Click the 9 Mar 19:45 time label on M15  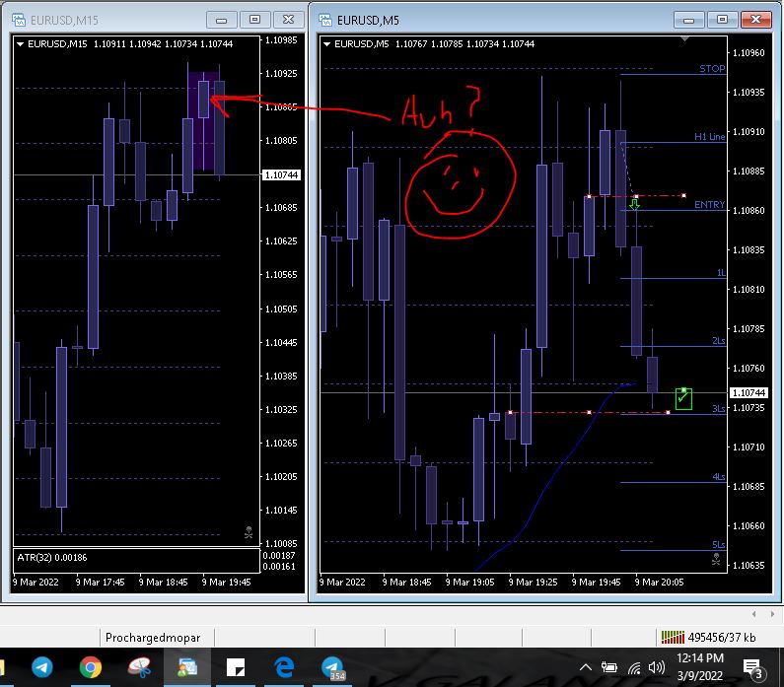point(226,583)
